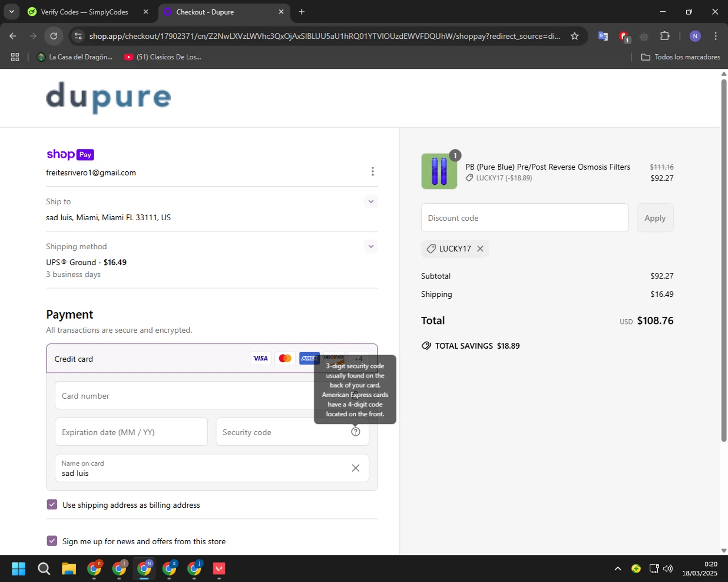Open the apps grid in bookmarks bar
728x582 pixels.
pos(15,57)
